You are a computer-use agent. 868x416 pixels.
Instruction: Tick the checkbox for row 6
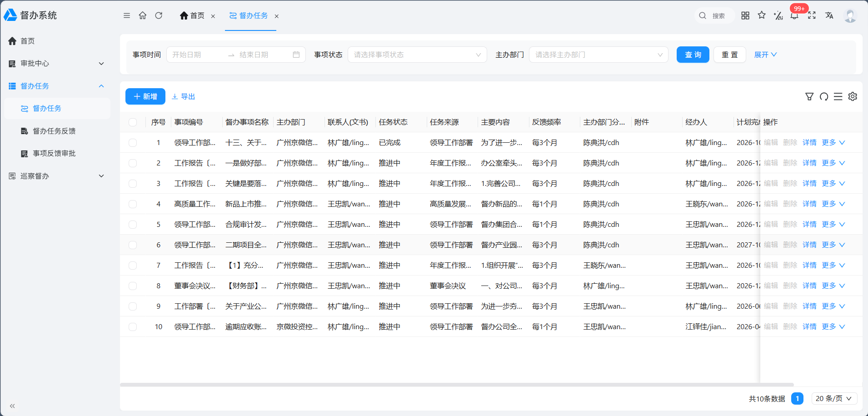(133, 245)
